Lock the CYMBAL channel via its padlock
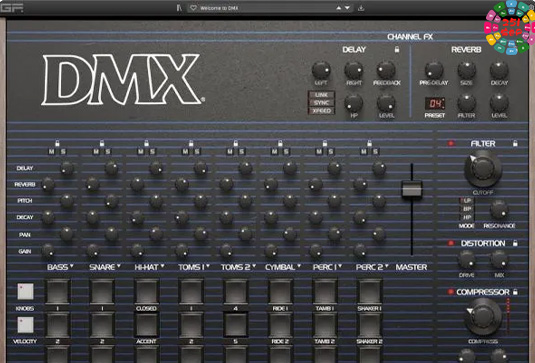The image size is (535, 363). point(280,143)
